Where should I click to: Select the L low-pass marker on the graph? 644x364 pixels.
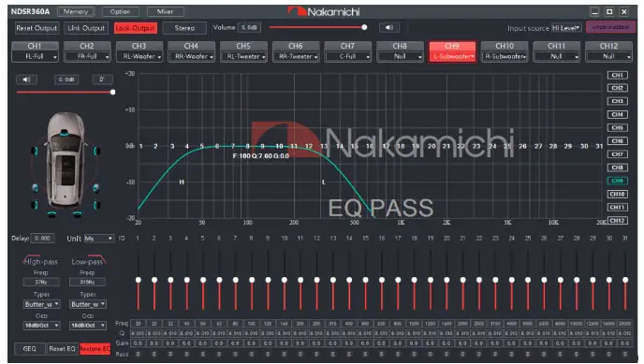coord(324,182)
